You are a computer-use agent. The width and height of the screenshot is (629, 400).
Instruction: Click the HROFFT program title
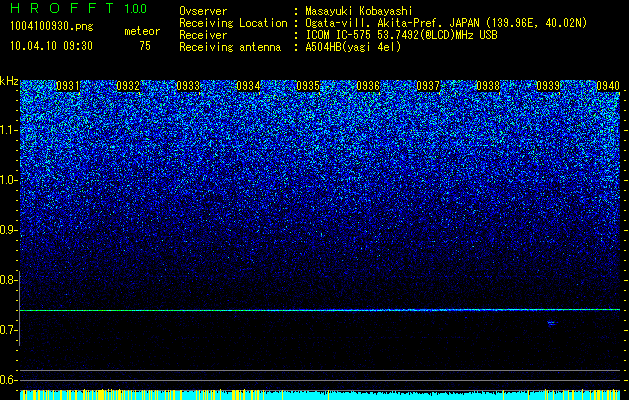click(61, 8)
